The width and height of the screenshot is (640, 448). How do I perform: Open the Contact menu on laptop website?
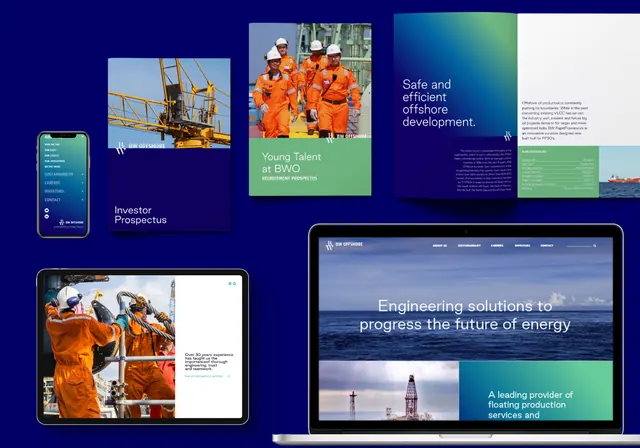547,246
